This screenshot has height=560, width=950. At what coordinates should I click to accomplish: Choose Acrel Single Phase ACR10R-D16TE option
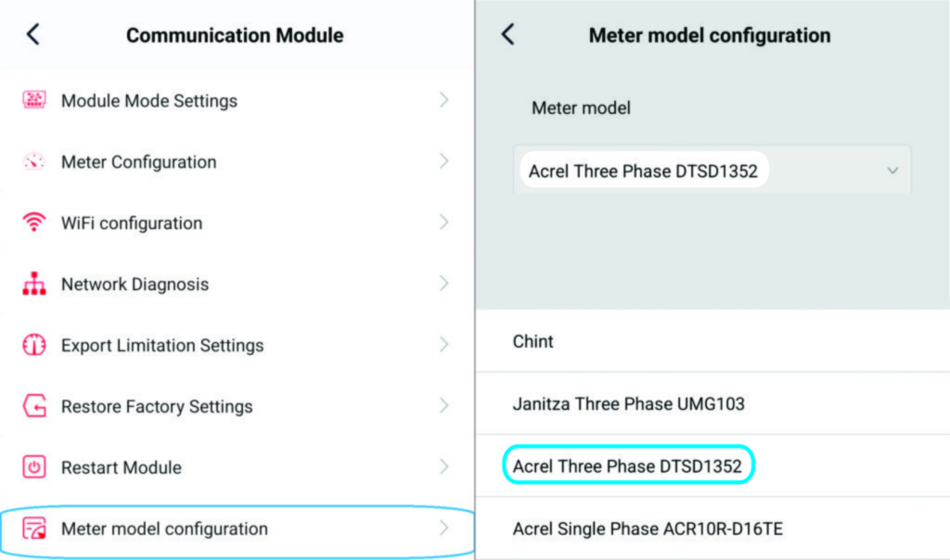point(712,528)
